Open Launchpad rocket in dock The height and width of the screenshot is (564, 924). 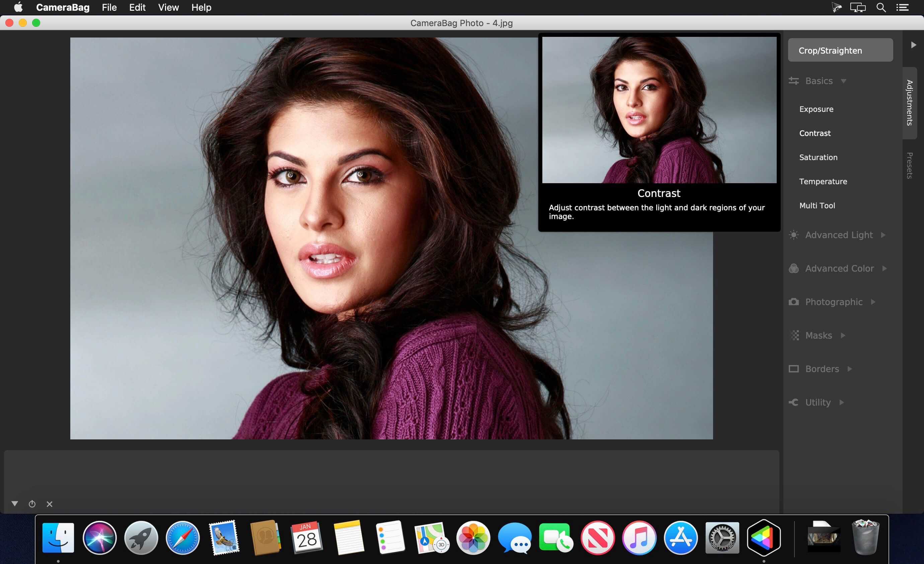point(141,537)
